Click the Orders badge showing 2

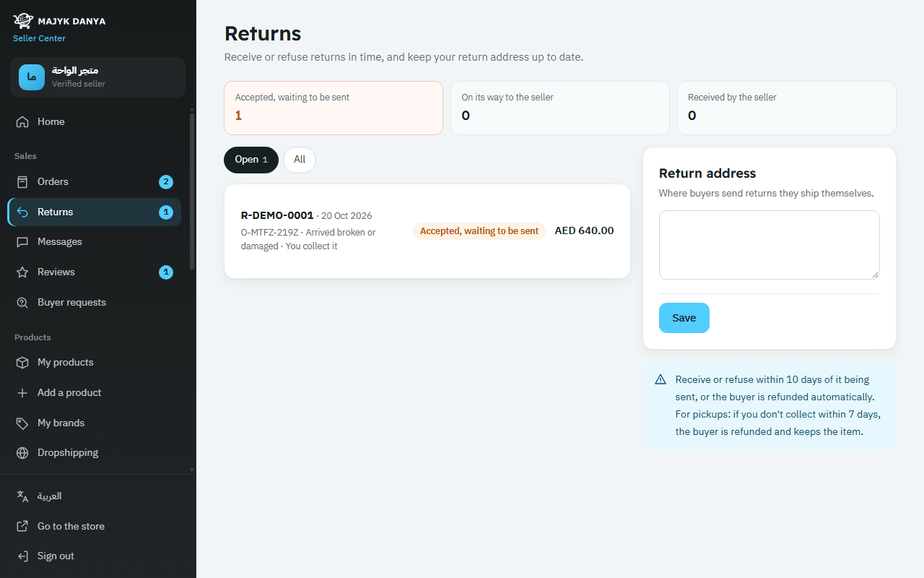tap(166, 182)
